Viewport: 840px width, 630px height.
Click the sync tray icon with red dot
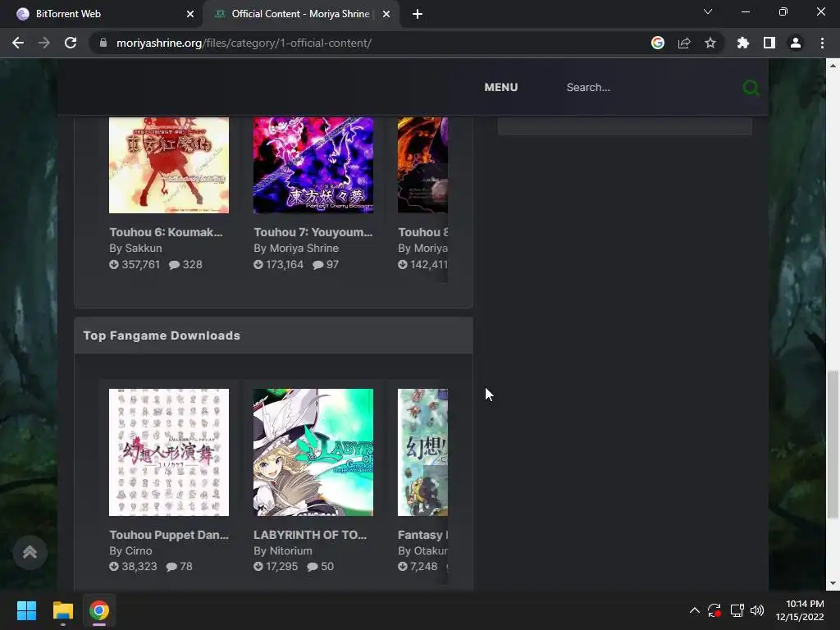714,610
